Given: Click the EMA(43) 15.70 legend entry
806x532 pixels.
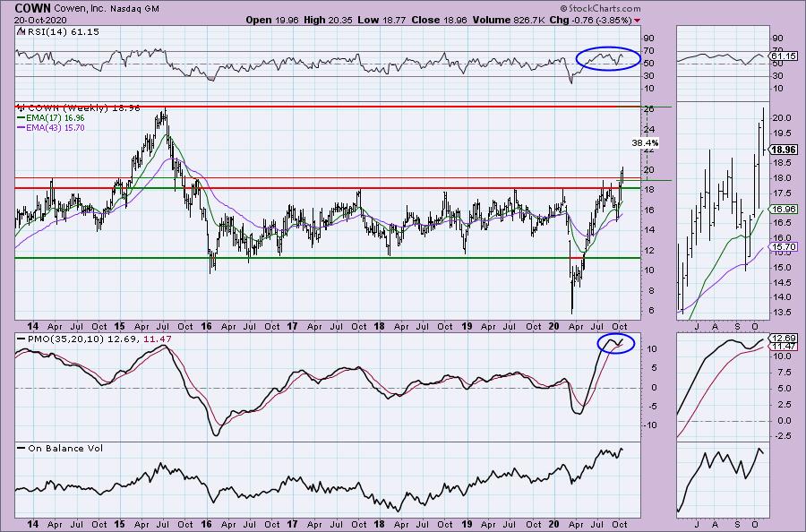Looking at the screenshot, I should click(x=50, y=127).
